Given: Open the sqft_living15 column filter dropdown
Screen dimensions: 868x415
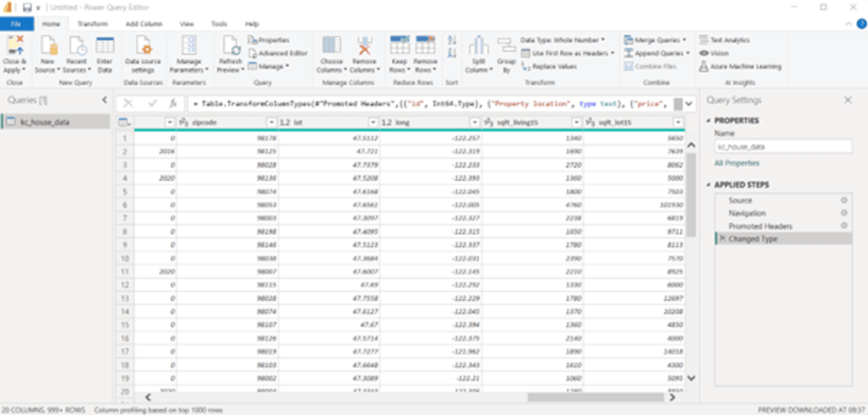Looking at the screenshot, I should 576,123.
